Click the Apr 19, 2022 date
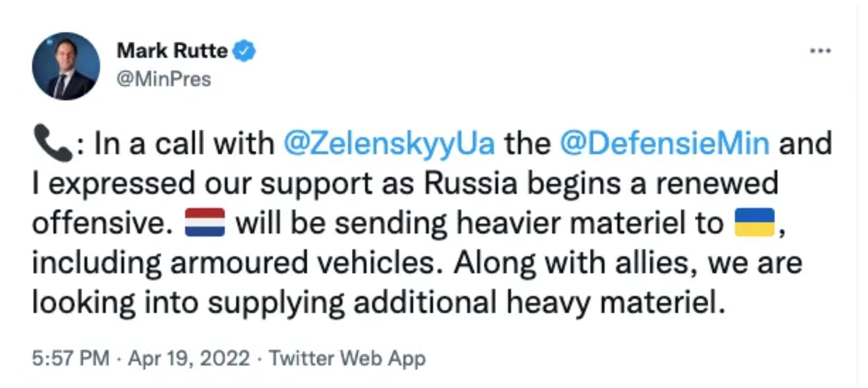This screenshot has height=388, width=868. [189, 358]
